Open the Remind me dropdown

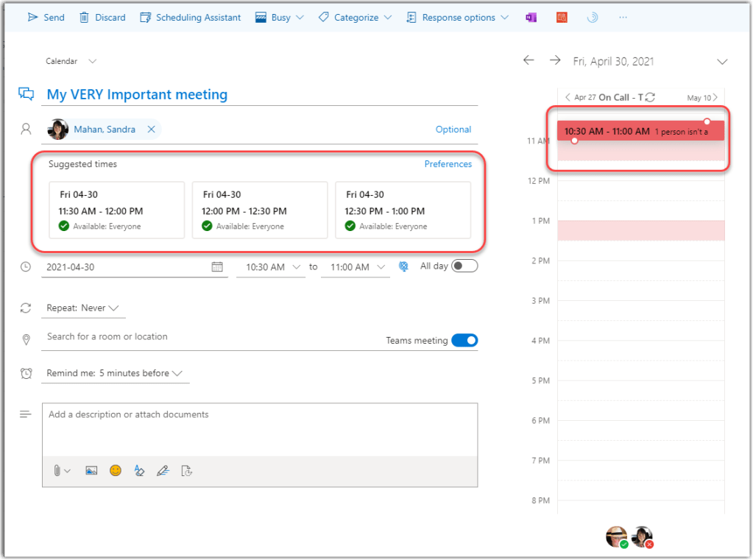[x=114, y=373]
